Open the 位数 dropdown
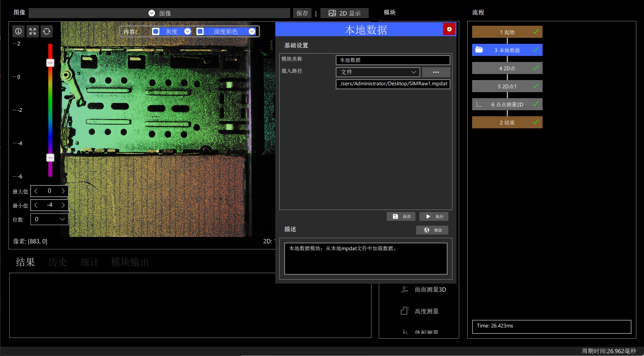Image resolution: width=644 pixels, height=356 pixels. pyautogui.click(x=49, y=219)
